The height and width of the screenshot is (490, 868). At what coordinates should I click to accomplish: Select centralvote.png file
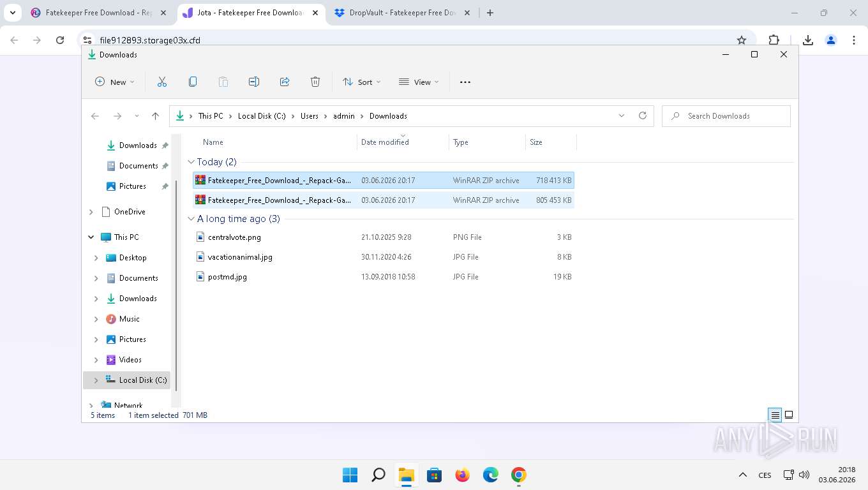[384, 237]
